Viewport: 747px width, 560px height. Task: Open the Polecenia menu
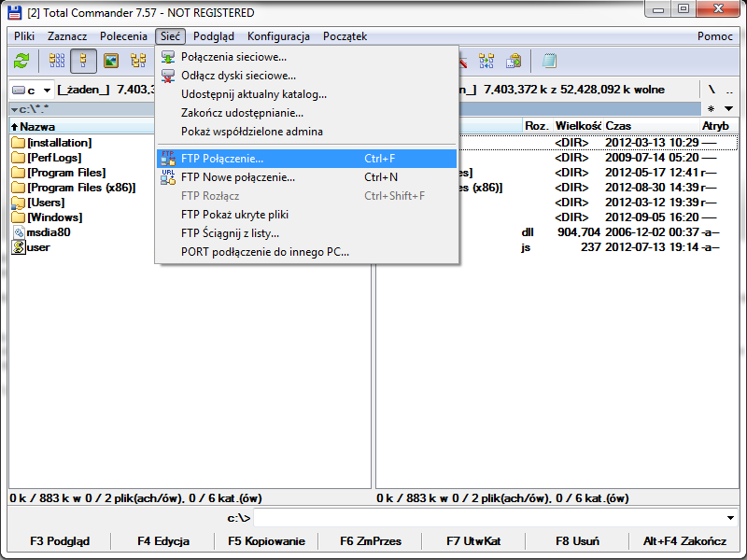(x=123, y=36)
